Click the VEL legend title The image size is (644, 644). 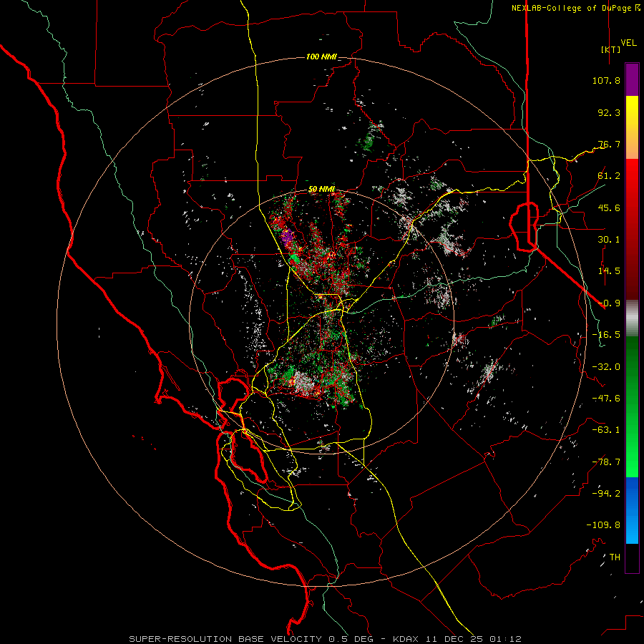click(629, 43)
